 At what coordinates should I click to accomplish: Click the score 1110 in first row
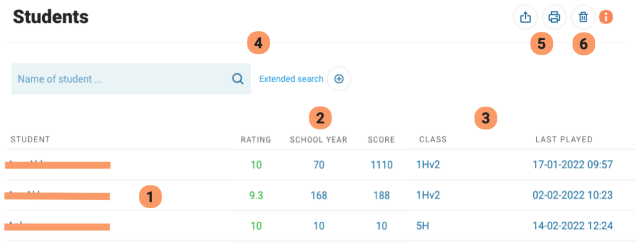[x=381, y=165]
